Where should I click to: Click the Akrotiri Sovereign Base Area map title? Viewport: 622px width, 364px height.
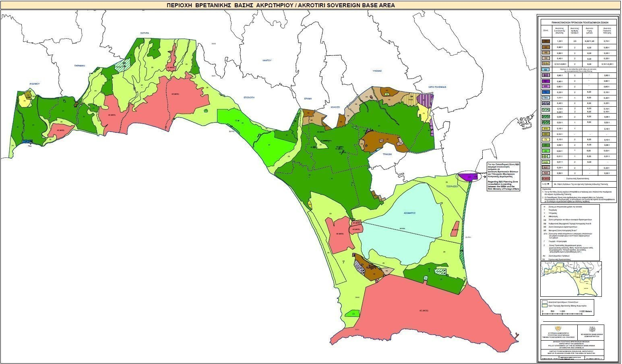pos(281,5)
